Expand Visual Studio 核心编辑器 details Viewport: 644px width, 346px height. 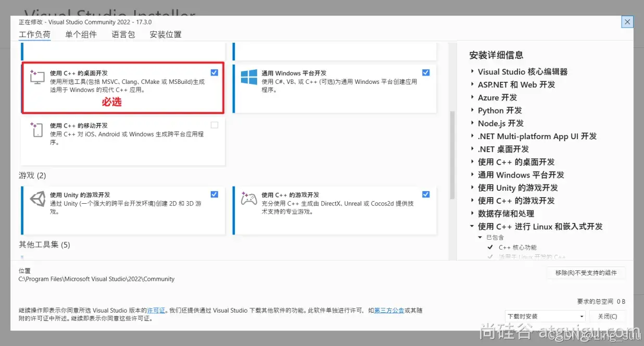tap(472, 71)
